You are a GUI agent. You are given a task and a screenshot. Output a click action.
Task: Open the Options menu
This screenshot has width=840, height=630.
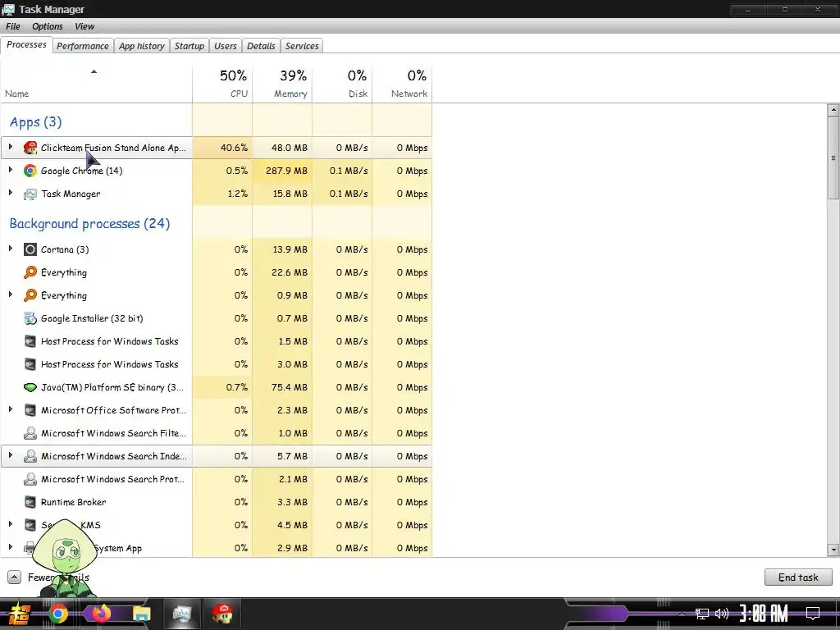(47, 26)
